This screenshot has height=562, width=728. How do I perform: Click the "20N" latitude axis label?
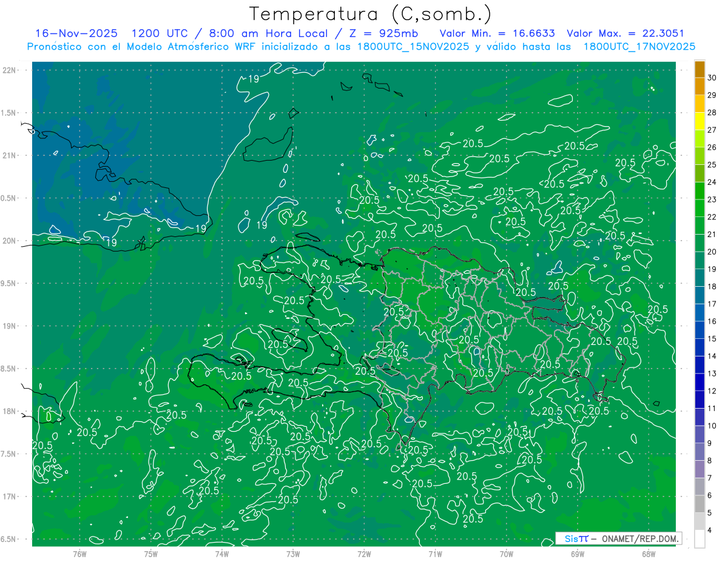click(x=10, y=241)
